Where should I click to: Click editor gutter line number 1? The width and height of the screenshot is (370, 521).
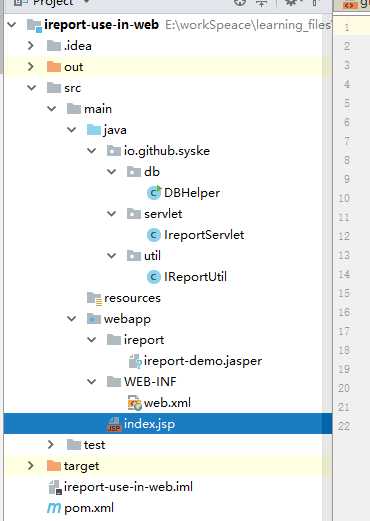[x=347, y=27]
